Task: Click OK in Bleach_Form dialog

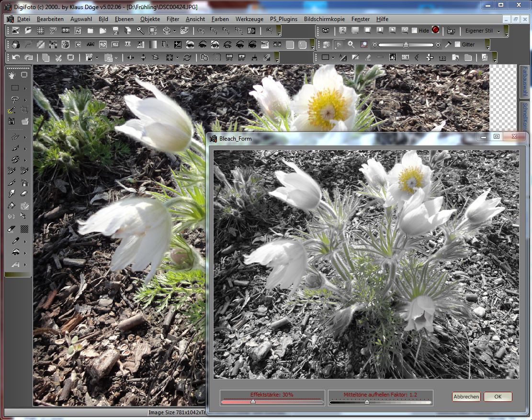Action: tap(498, 397)
